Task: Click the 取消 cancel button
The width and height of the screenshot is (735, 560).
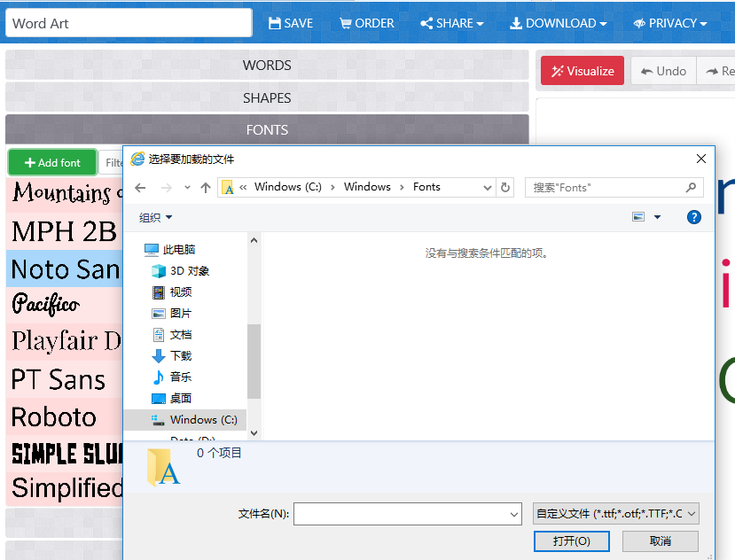Action: click(x=660, y=541)
